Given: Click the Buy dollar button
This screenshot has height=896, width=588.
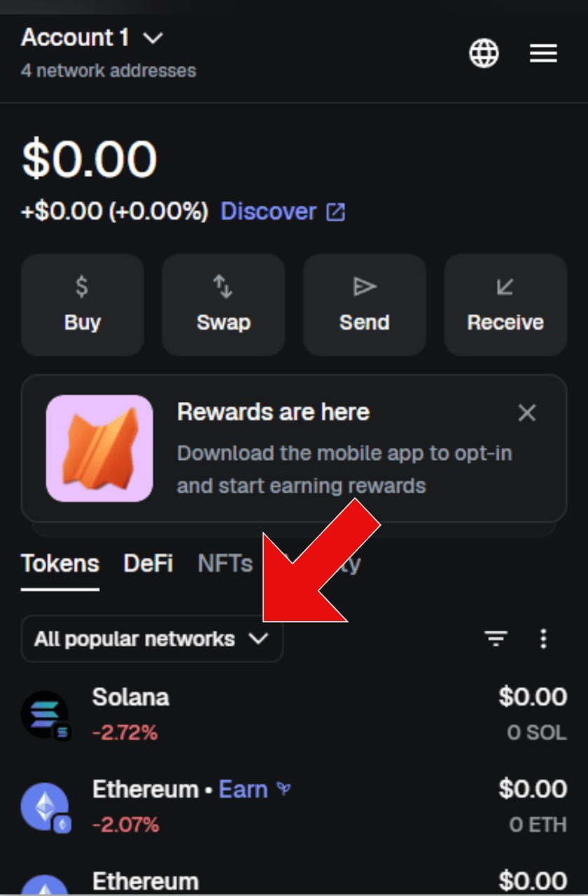Looking at the screenshot, I should coord(83,304).
